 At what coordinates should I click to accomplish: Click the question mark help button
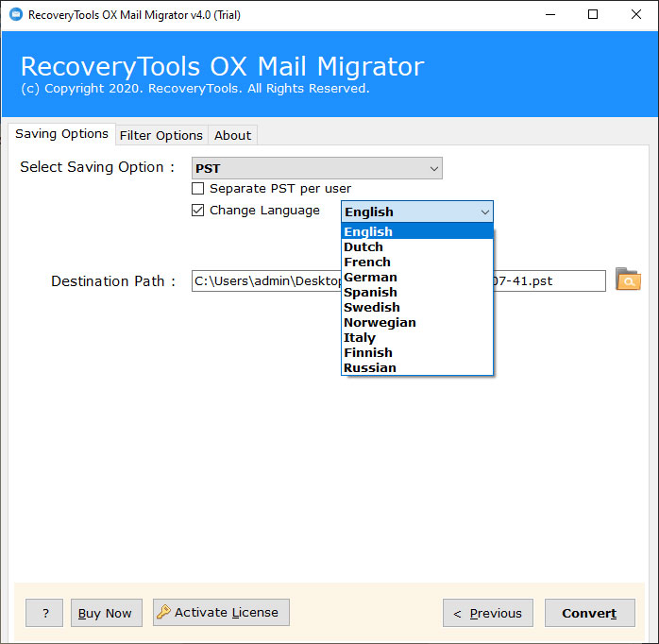[44, 613]
